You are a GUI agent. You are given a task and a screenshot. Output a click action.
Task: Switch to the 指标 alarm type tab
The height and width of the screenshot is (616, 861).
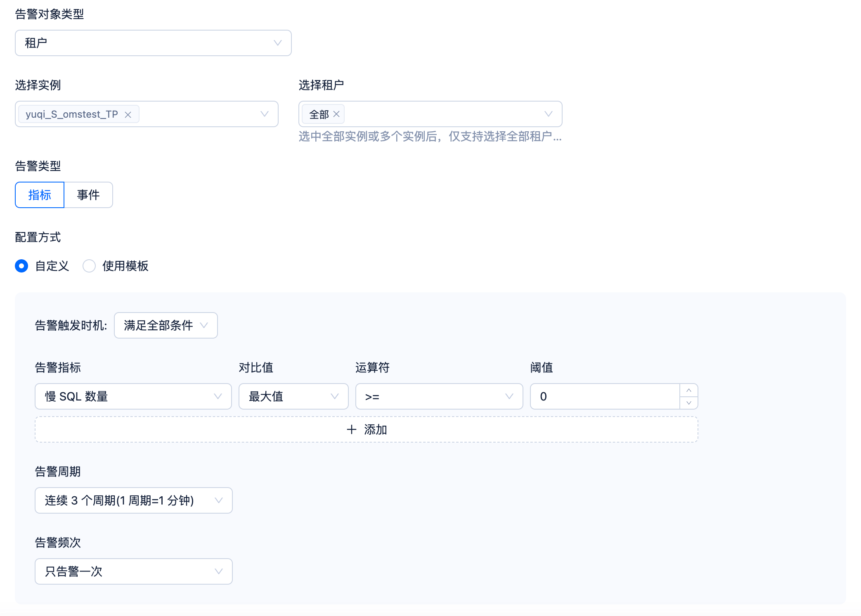(x=40, y=195)
